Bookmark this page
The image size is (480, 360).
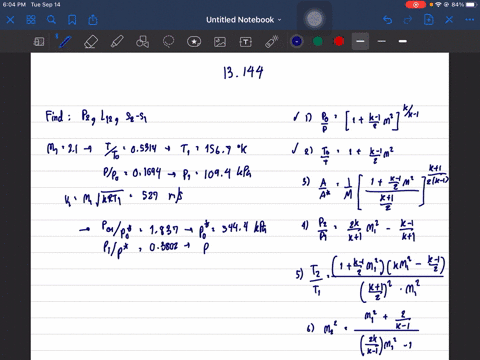tap(72, 20)
